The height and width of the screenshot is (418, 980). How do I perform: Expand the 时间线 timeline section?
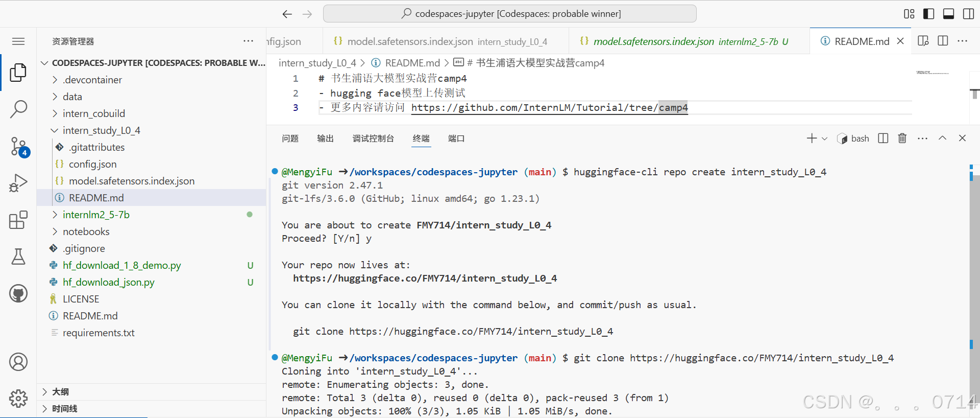click(152, 409)
